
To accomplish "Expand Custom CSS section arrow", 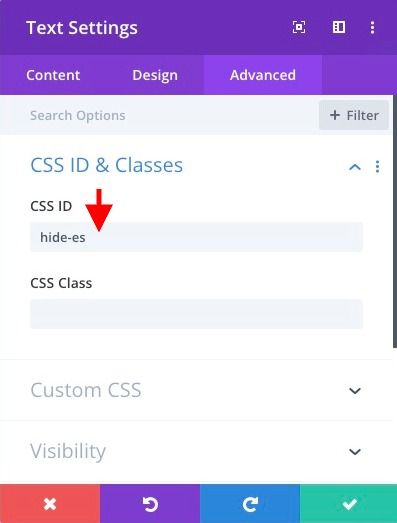I will [x=355, y=390].
